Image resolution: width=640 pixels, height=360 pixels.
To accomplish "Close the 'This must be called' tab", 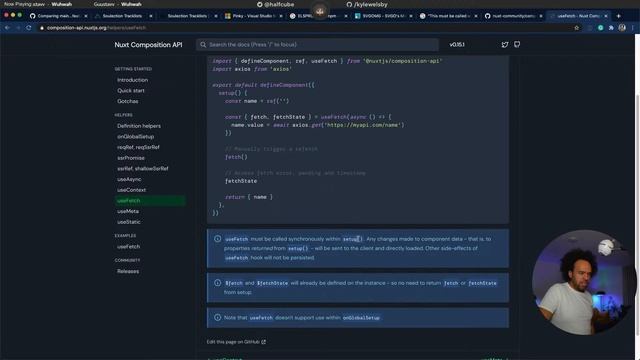I will pos(476,16).
